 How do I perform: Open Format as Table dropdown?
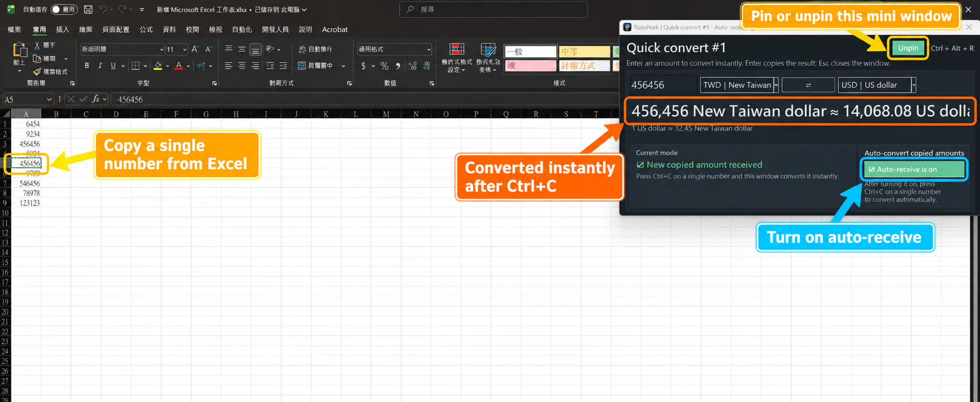(x=488, y=58)
